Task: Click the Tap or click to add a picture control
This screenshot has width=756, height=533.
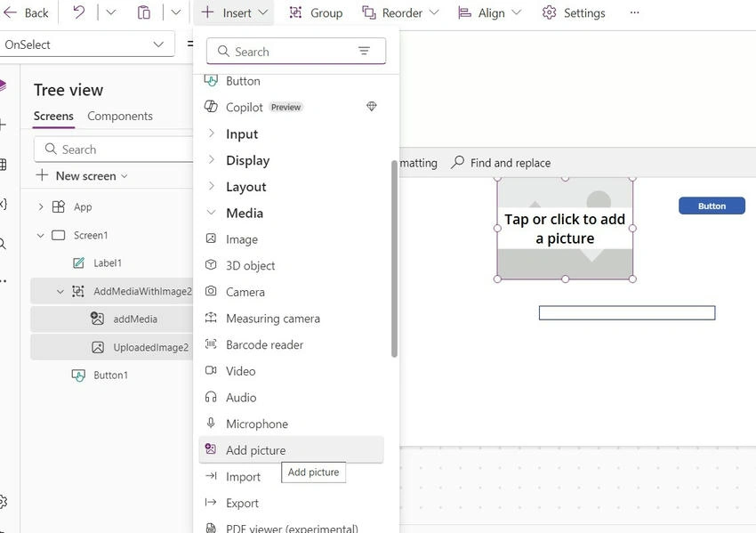Action: (565, 229)
